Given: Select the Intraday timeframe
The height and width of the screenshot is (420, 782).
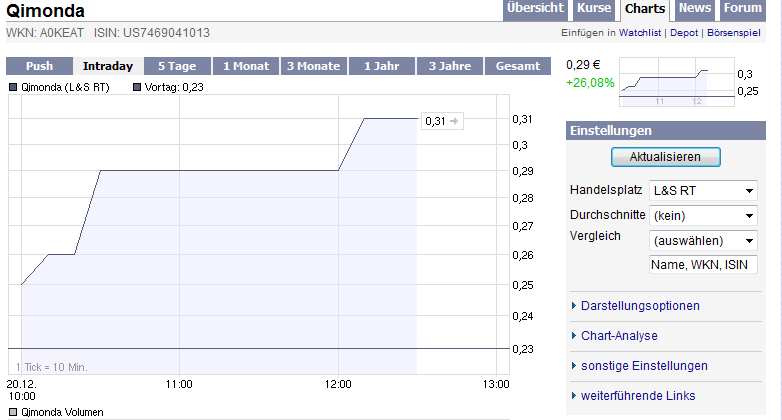Looking at the screenshot, I should (108, 66).
